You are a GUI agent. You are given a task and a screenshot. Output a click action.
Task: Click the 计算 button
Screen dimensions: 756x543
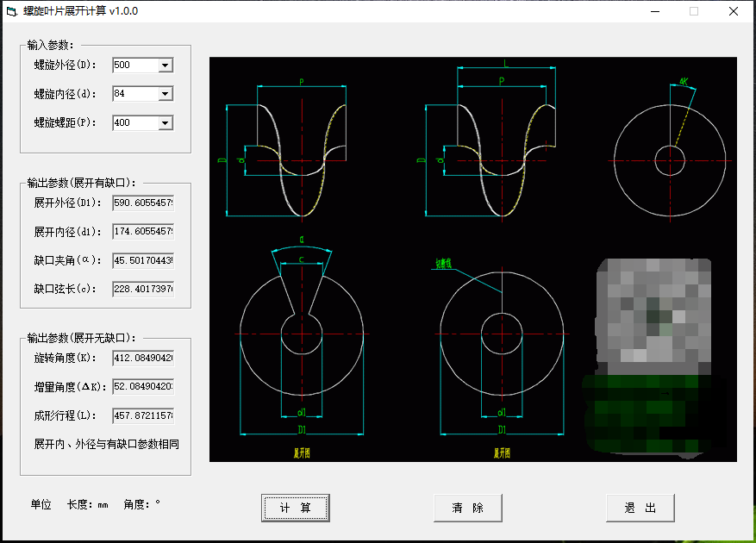[296, 508]
